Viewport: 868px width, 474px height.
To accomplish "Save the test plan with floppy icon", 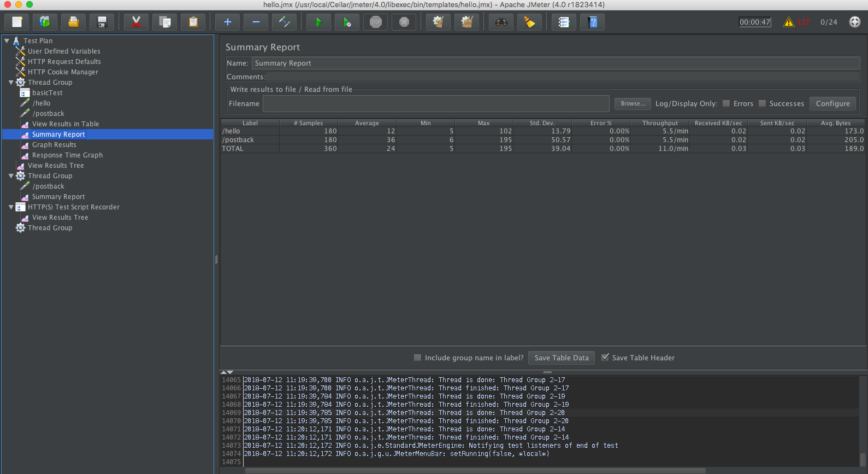I will pos(102,22).
